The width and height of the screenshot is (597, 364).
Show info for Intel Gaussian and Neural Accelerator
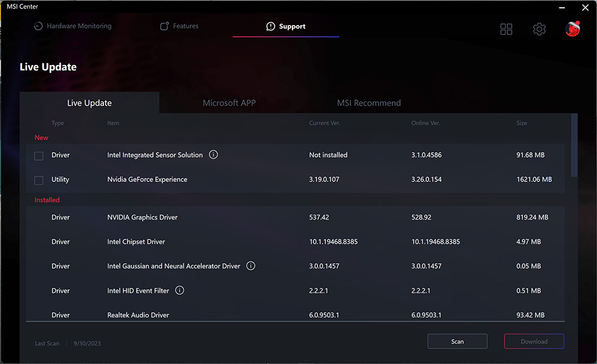click(251, 266)
